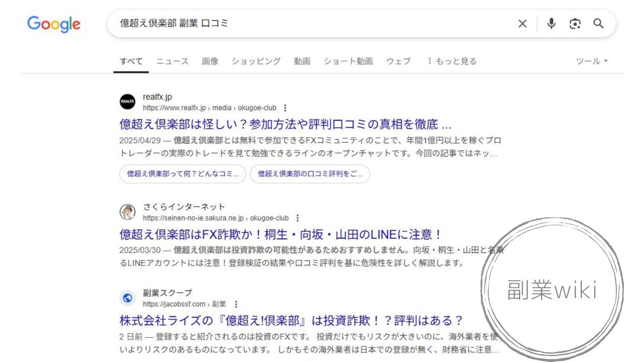Switch to the 画像 tab

click(x=210, y=61)
